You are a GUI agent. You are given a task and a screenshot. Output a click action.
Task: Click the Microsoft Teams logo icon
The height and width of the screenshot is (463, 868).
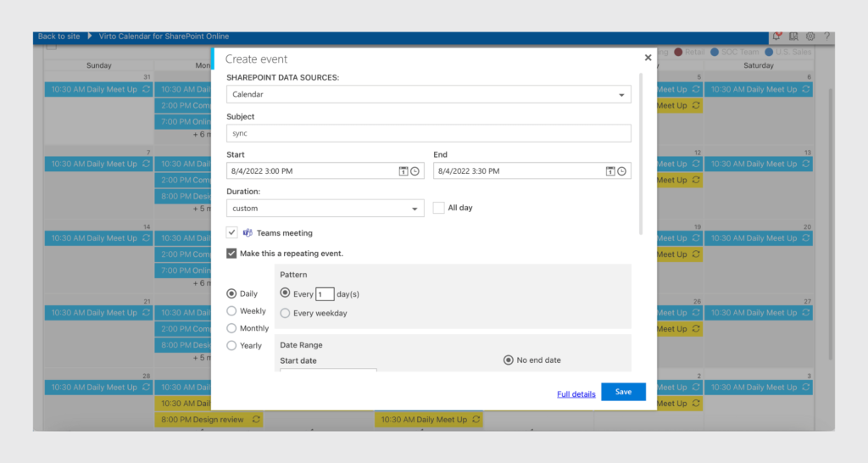tap(248, 232)
